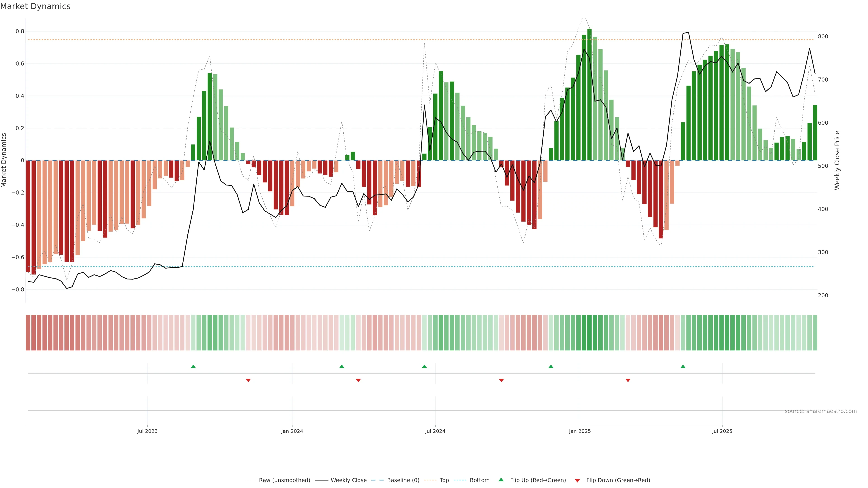The width and height of the screenshot is (868, 488).
Task: Click the Jul 2023 axis label
Action: [147, 431]
